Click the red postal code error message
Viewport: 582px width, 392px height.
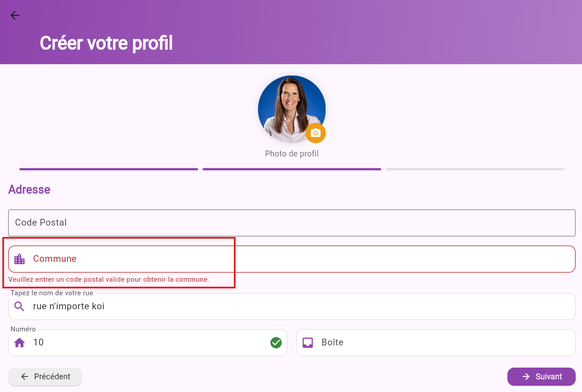[x=109, y=279]
